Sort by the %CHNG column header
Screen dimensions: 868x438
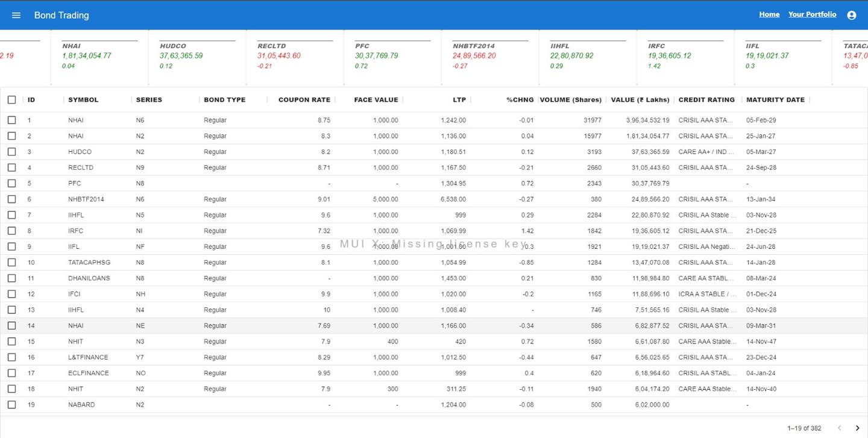click(520, 100)
